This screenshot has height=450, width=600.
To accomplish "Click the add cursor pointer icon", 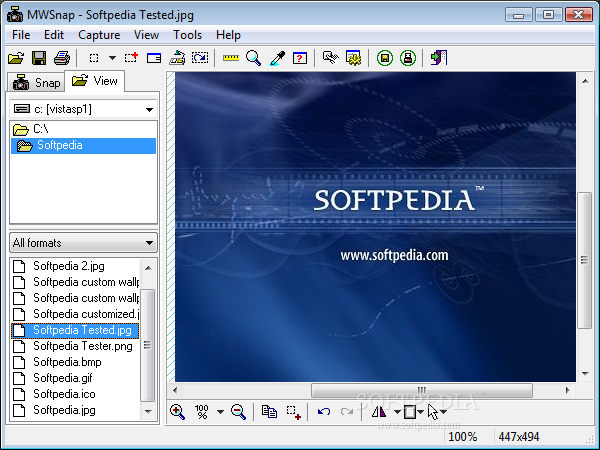I will [433, 412].
